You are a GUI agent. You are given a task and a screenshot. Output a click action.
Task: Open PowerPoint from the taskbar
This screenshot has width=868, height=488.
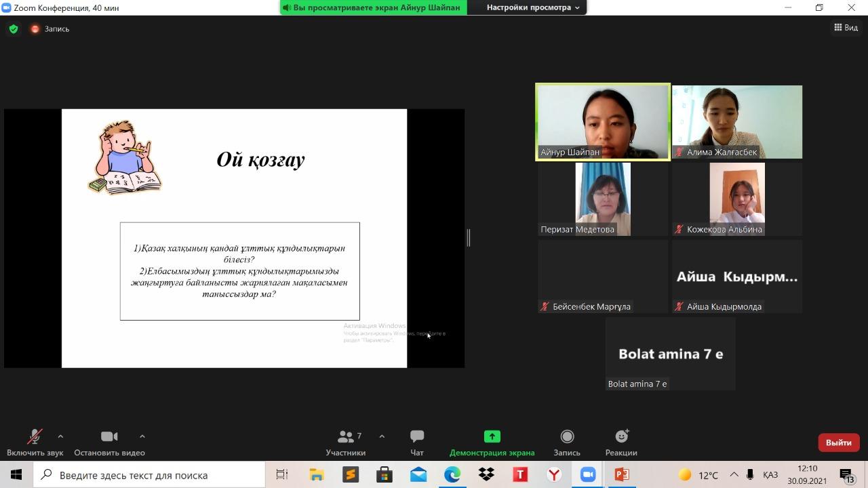[x=622, y=475]
